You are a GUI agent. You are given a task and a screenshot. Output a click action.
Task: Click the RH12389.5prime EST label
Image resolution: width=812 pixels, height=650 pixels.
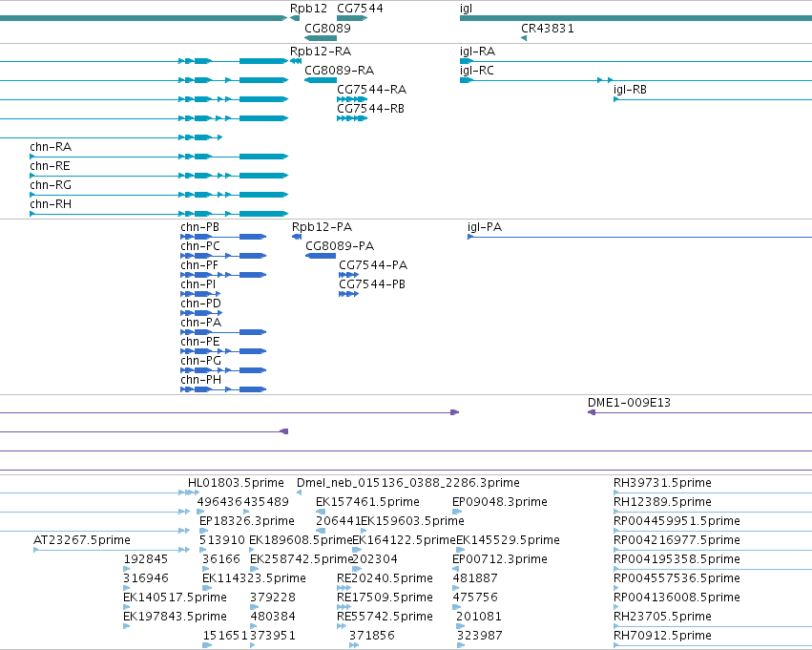[663, 502]
